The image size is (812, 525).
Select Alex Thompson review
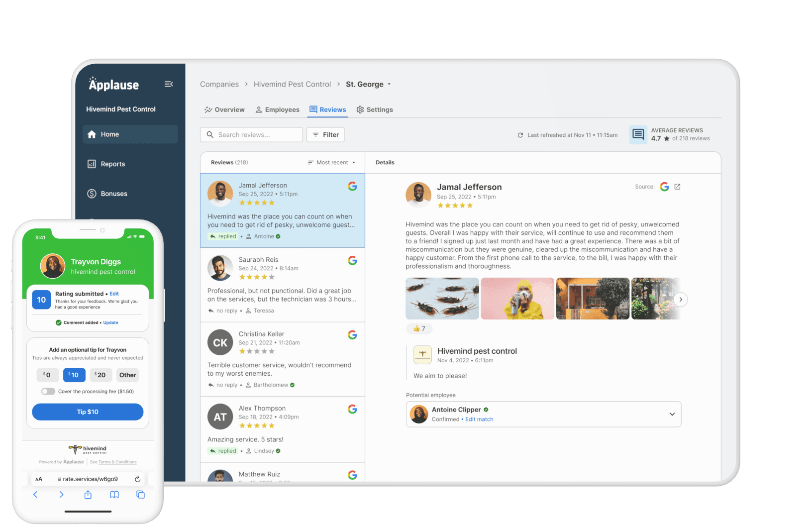[282, 429]
